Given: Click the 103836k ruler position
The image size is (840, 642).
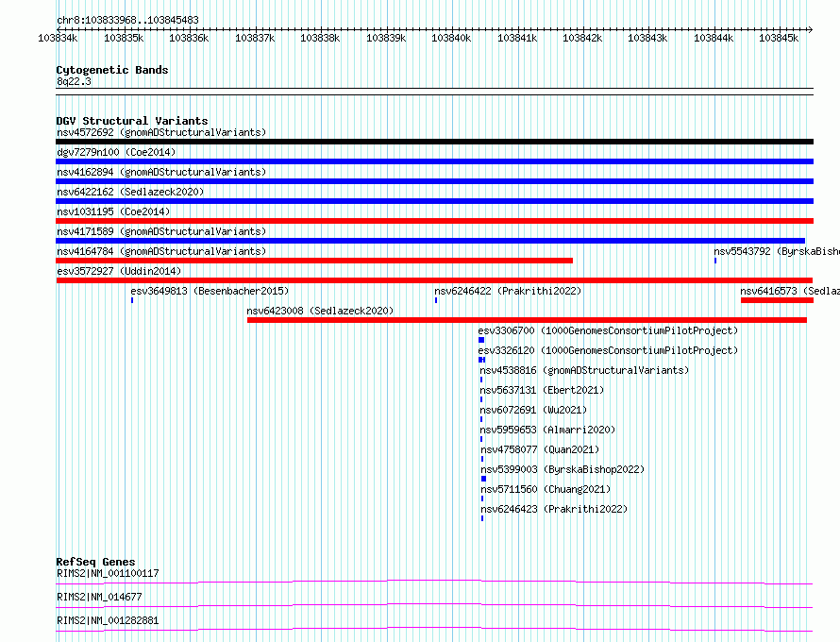Looking at the screenshot, I should tap(189, 38).
